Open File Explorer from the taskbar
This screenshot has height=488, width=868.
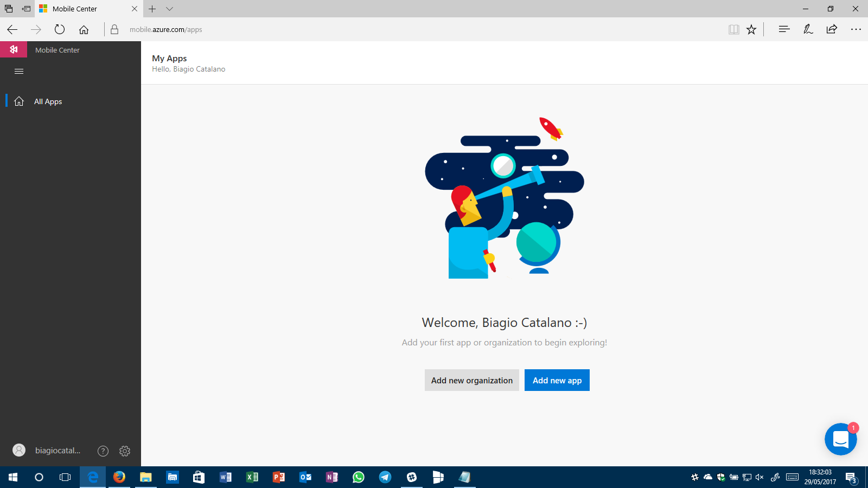[146, 477]
